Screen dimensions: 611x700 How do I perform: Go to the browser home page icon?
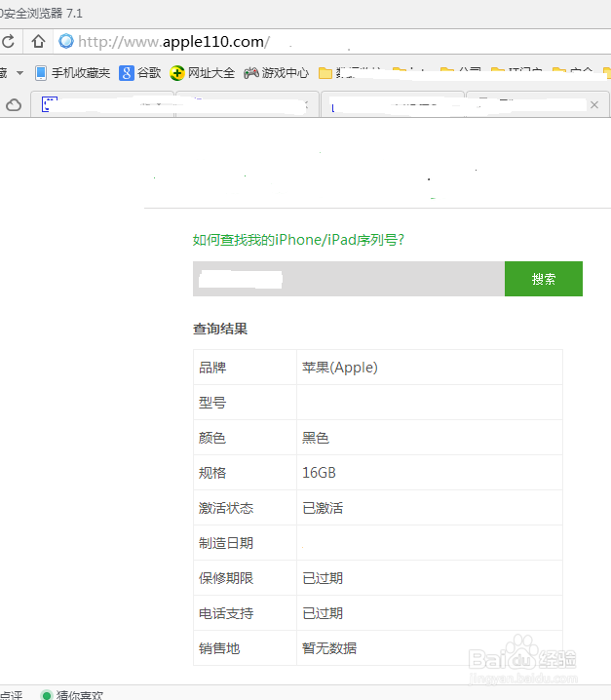click(x=38, y=42)
